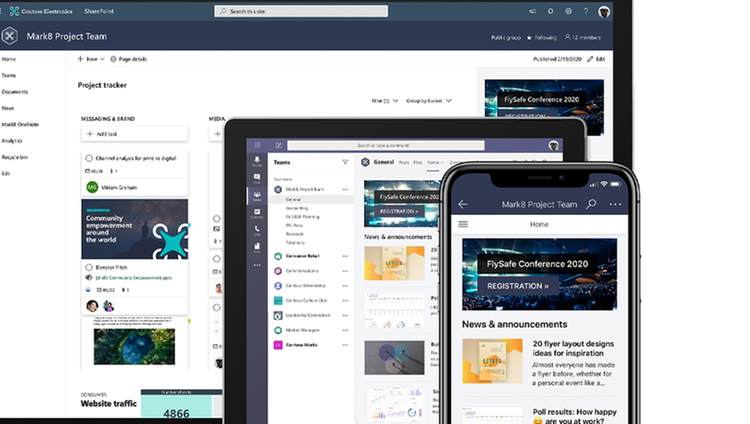
Task: Click the filter funnel icon beside Teams heading
Action: (x=345, y=162)
